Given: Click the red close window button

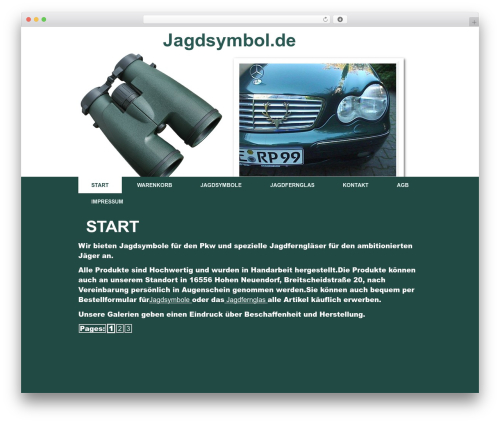Looking at the screenshot, I should (x=29, y=20).
